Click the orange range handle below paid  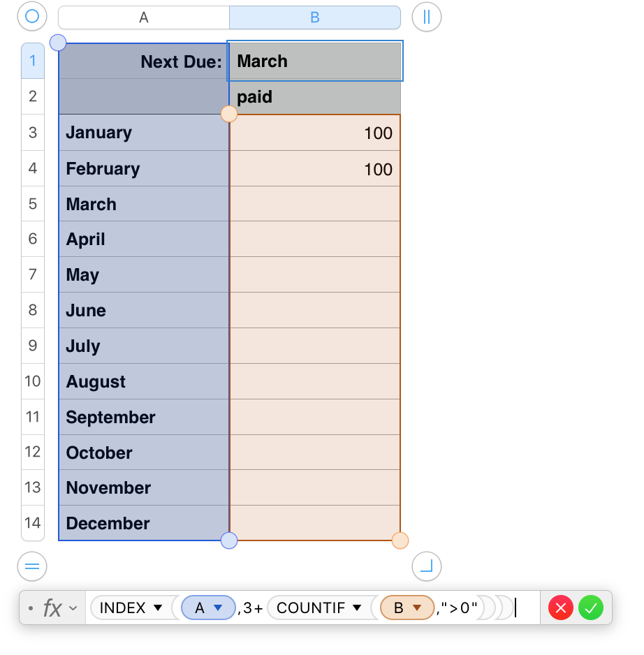(x=229, y=114)
